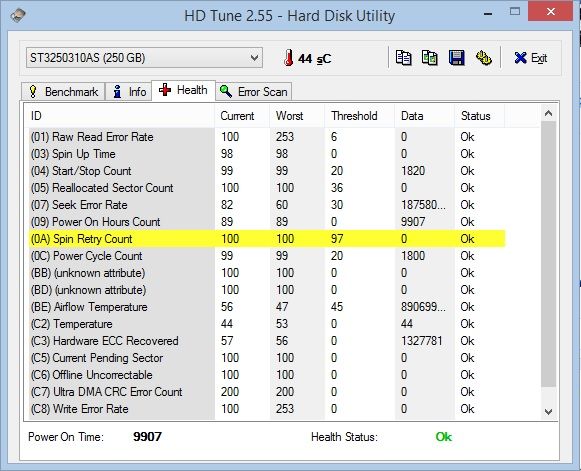Click the red thermometer temperature icon
The image size is (581, 471).
[x=288, y=58]
